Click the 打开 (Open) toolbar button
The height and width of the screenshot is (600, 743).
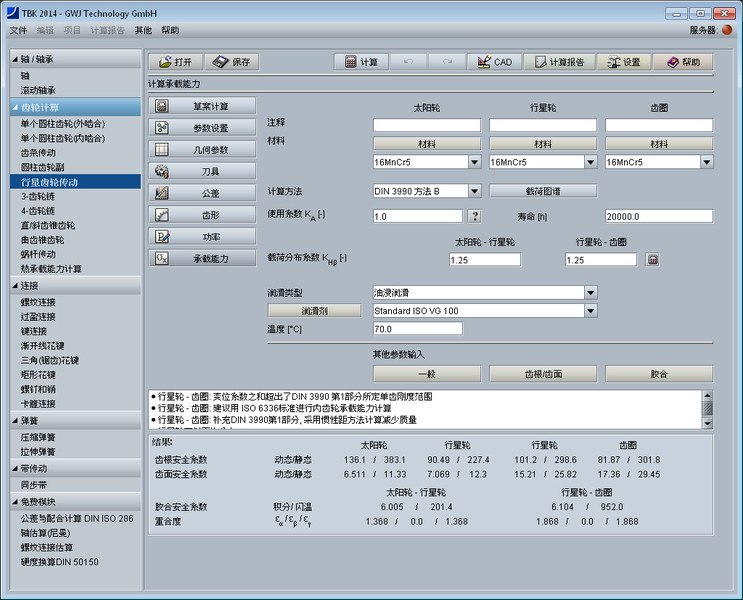[175, 62]
